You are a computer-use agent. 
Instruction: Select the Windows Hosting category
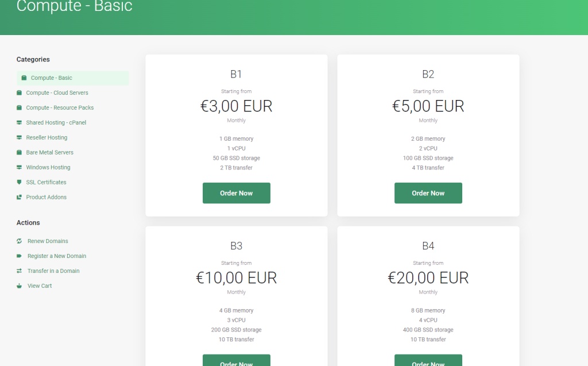(48, 167)
